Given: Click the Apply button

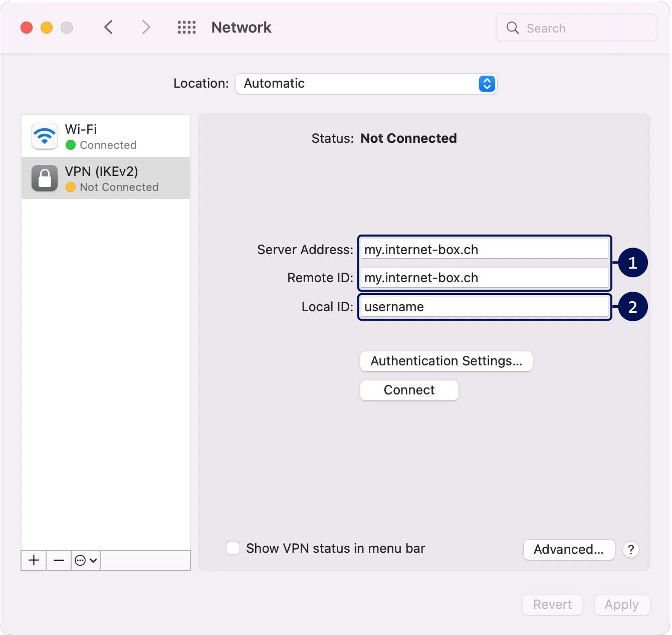Looking at the screenshot, I should [x=622, y=605].
